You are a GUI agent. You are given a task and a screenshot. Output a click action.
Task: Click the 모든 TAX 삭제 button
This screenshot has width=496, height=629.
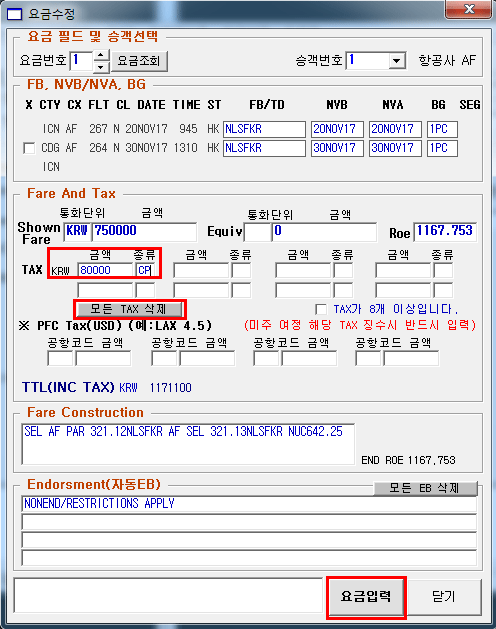pos(128,309)
